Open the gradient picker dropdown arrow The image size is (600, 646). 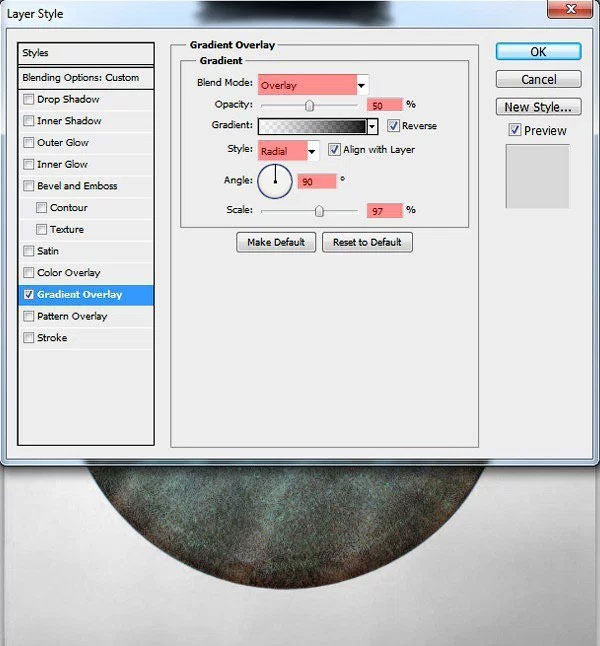point(372,126)
